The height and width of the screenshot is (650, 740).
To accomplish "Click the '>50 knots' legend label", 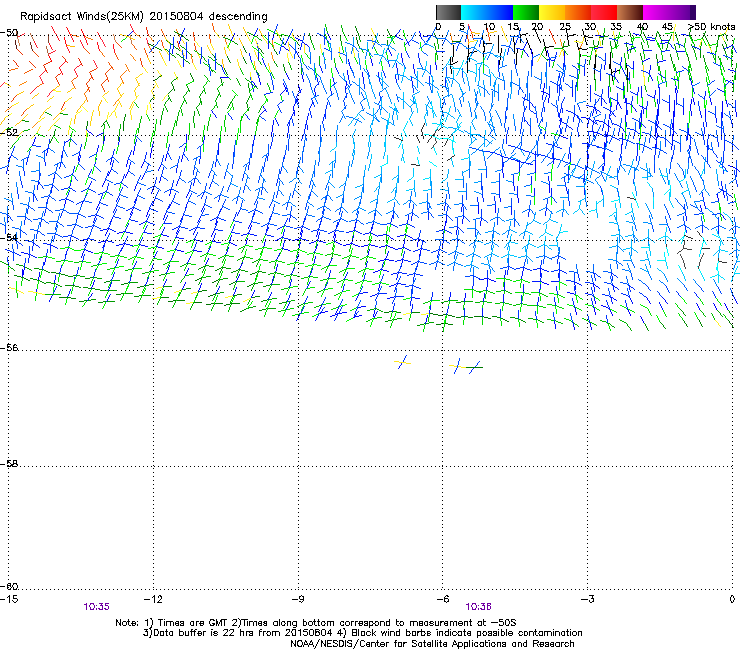I will tap(711, 27).
